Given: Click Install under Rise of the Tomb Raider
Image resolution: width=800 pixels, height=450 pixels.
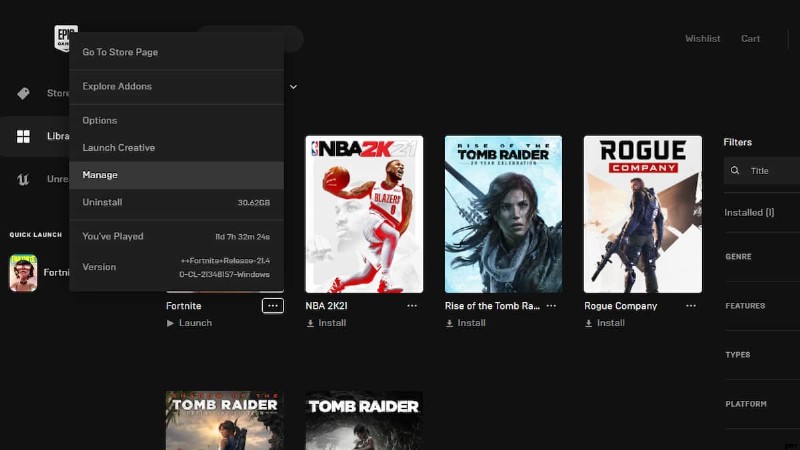Looking at the screenshot, I should point(471,323).
